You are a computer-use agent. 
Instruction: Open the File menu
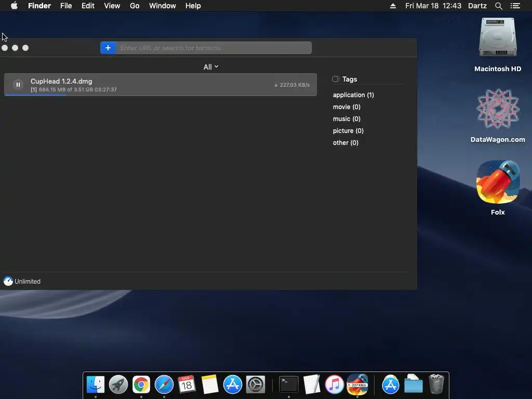pos(66,6)
